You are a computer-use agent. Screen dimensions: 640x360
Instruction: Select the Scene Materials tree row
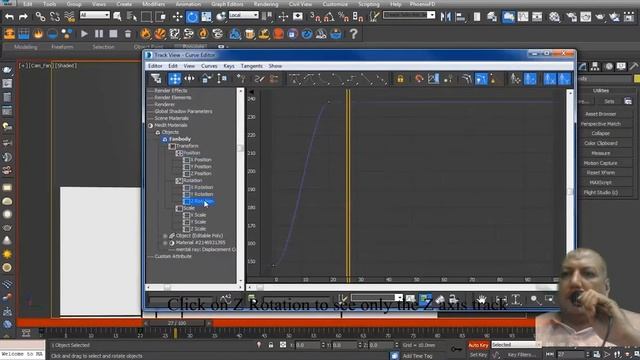tap(171, 118)
